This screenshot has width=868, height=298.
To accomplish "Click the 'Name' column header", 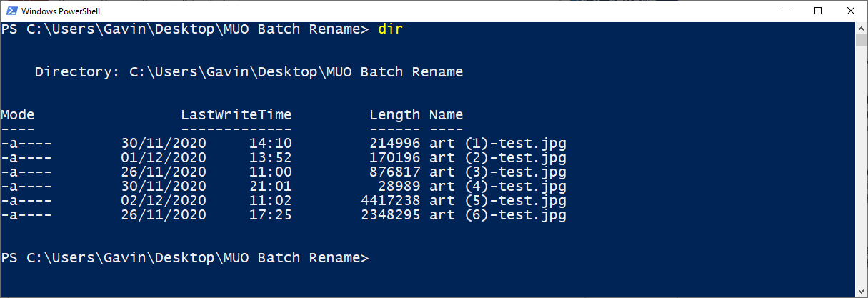I will [446, 114].
